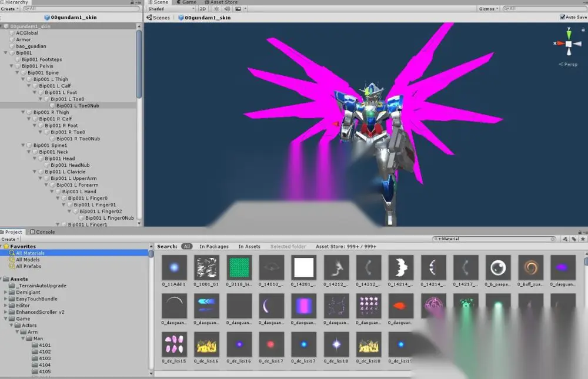The width and height of the screenshot is (588, 379).
Task: Toggle scene lighting sun icon
Action: click(x=216, y=9)
